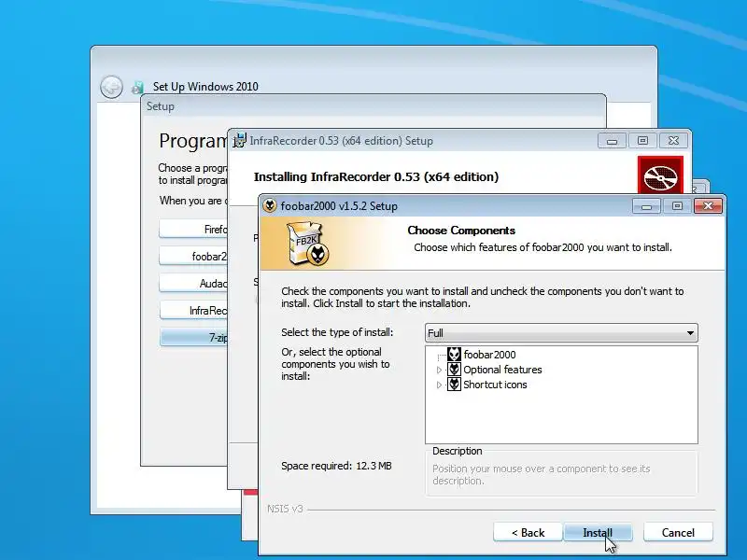
Task: Expand the Optional features tree node
Action: [439, 370]
